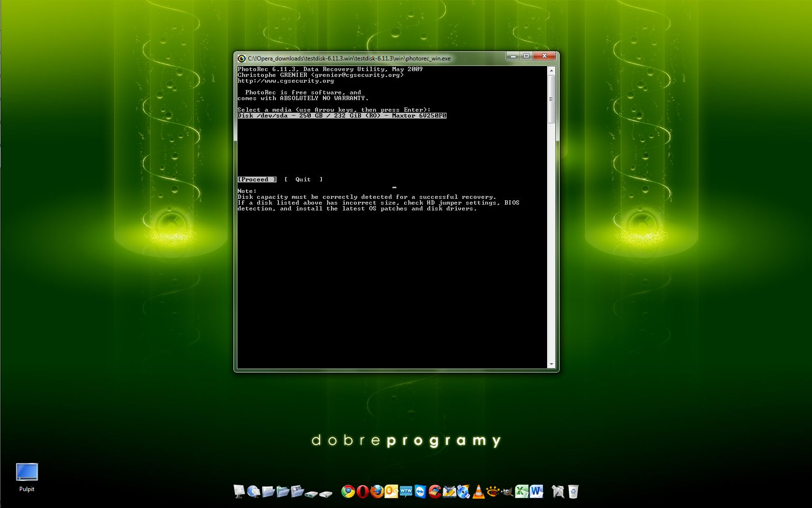
Task: Launch Microsoft Excel from the dock
Action: pos(522,492)
